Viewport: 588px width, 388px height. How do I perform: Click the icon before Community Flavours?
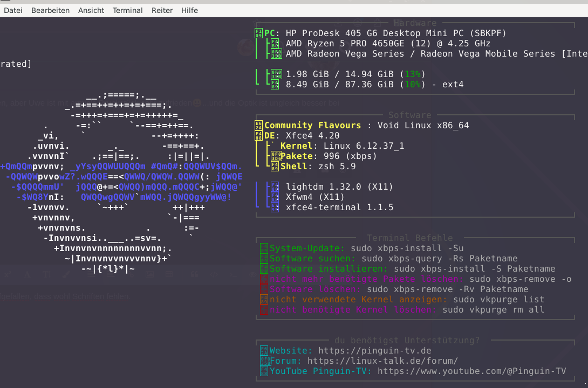(259, 126)
